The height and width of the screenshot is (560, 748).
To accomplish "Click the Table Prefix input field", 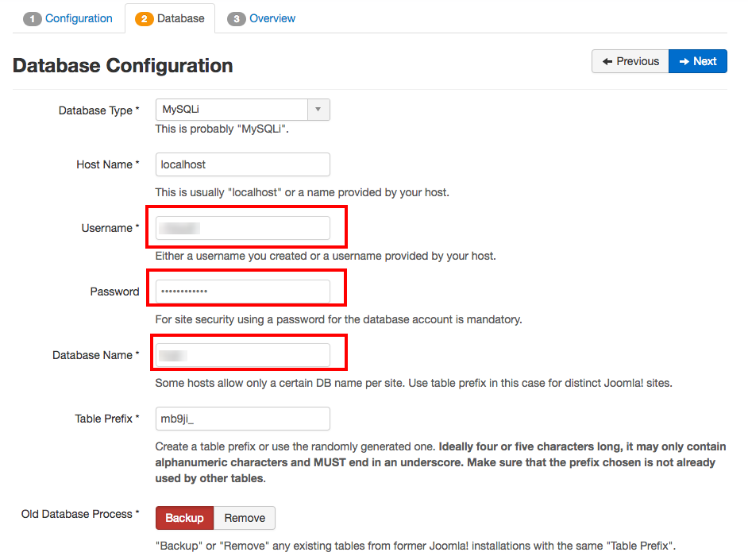I will 242,419.
